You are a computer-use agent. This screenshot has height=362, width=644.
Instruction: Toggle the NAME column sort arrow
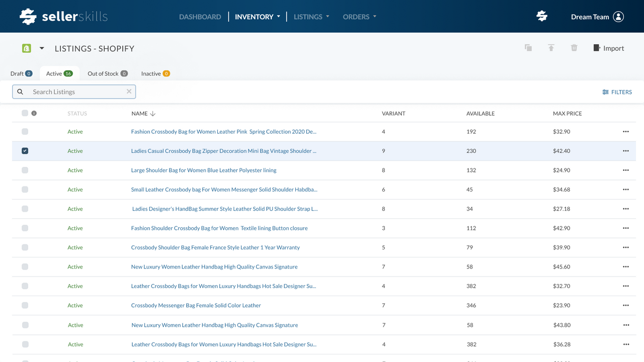152,113
